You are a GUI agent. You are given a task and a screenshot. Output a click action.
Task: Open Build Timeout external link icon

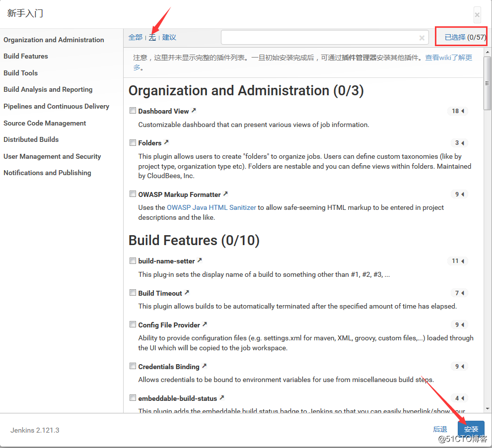click(x=187, y=293)
